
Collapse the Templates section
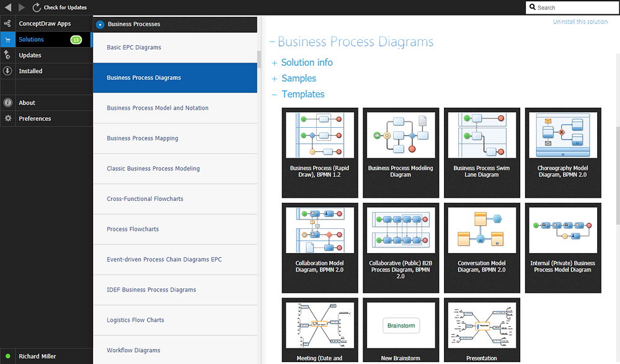pos(274,95)
